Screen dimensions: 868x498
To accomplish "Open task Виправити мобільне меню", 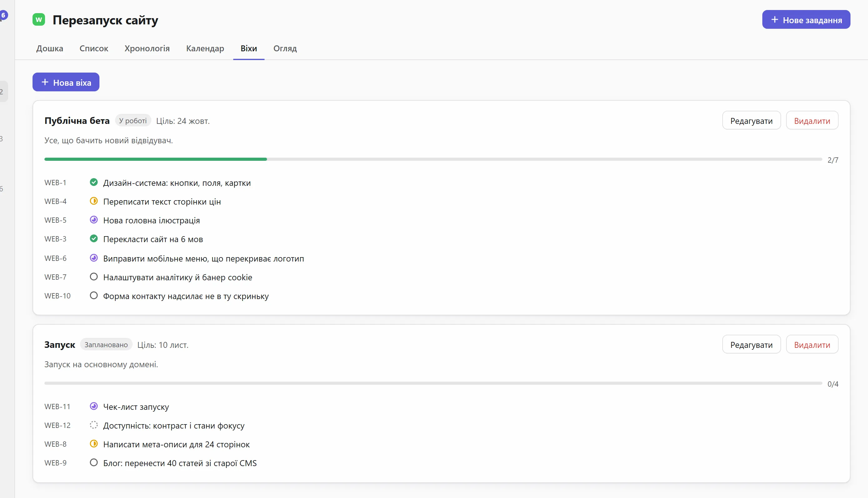I will point(204,259).
